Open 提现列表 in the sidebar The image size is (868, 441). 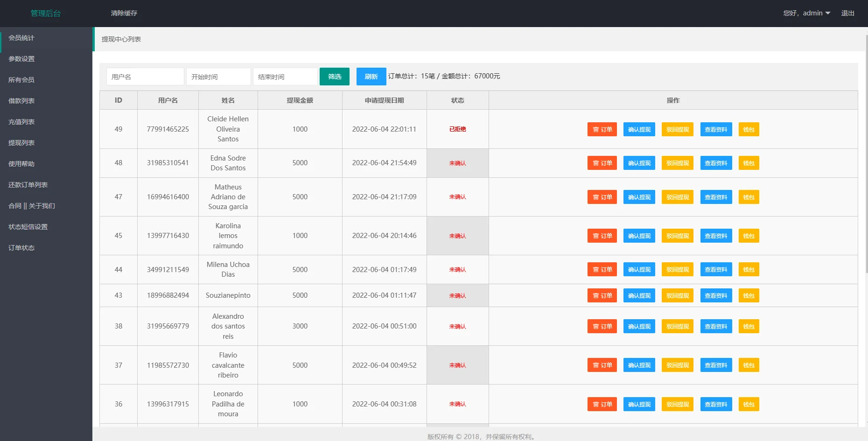tap(21, 143)
